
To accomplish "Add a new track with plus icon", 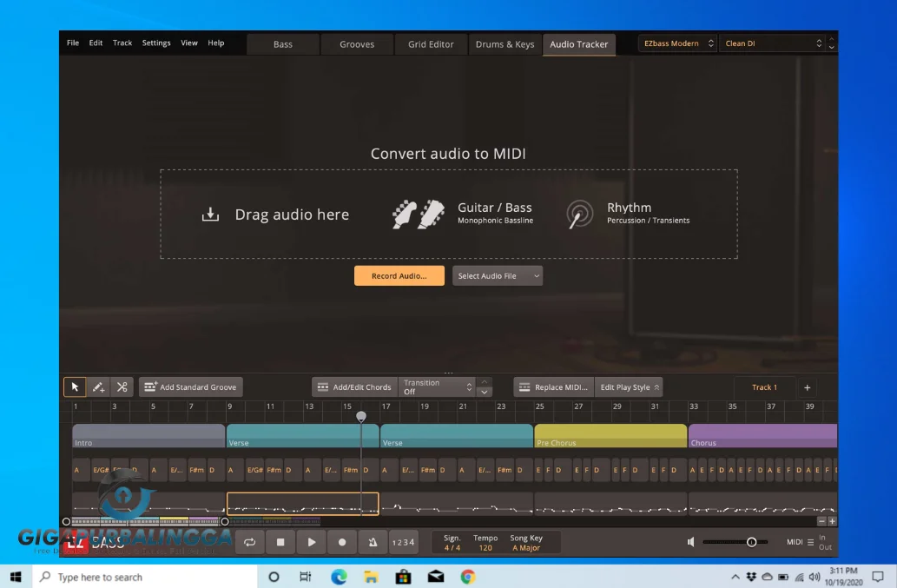I will click(x=808, y=387).
